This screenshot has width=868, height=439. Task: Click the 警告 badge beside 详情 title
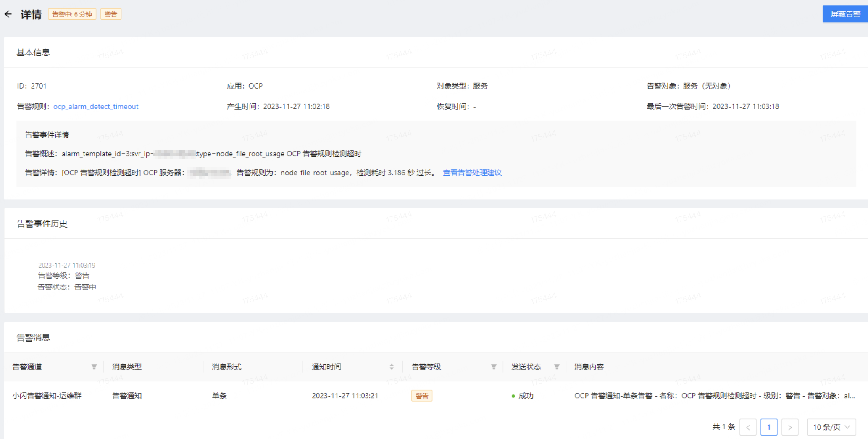click(110, 14)
